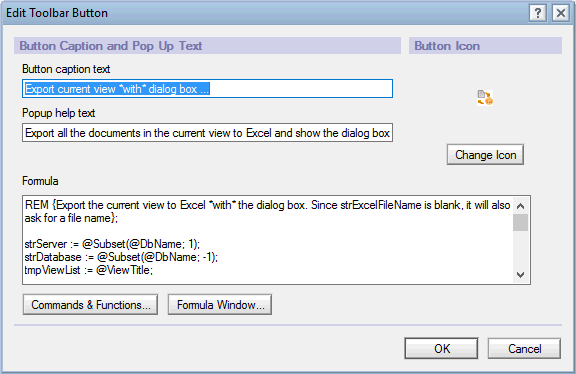Image resolution: width=576 pixels, height=374 pixels.
Task: Click the formula scrollbar up arrow
Action: pos(521,206)
